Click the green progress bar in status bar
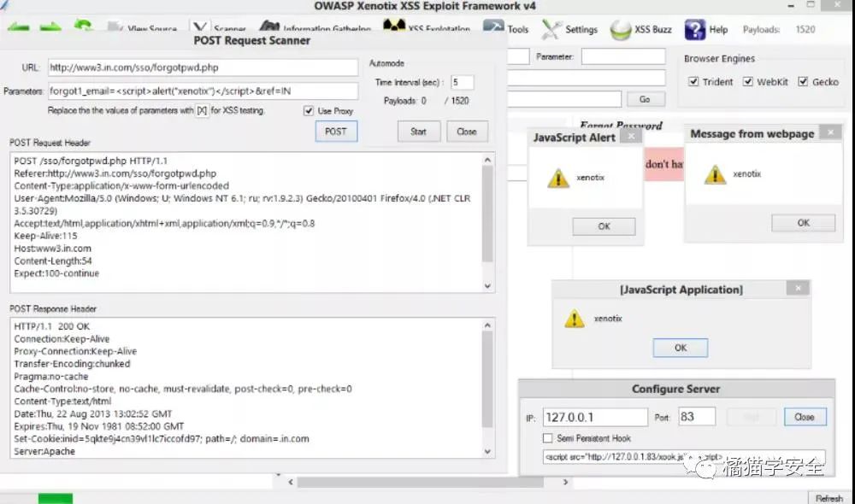 (55, 498)
